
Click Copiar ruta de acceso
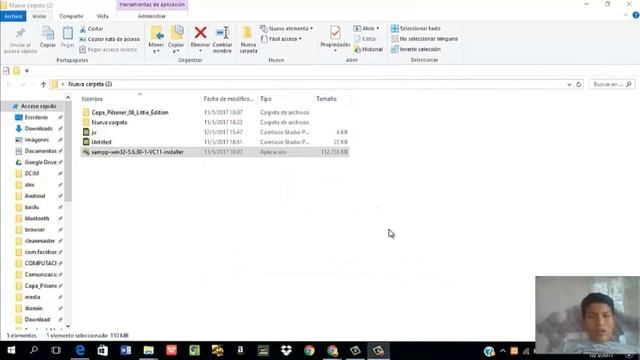pos(110,39)
